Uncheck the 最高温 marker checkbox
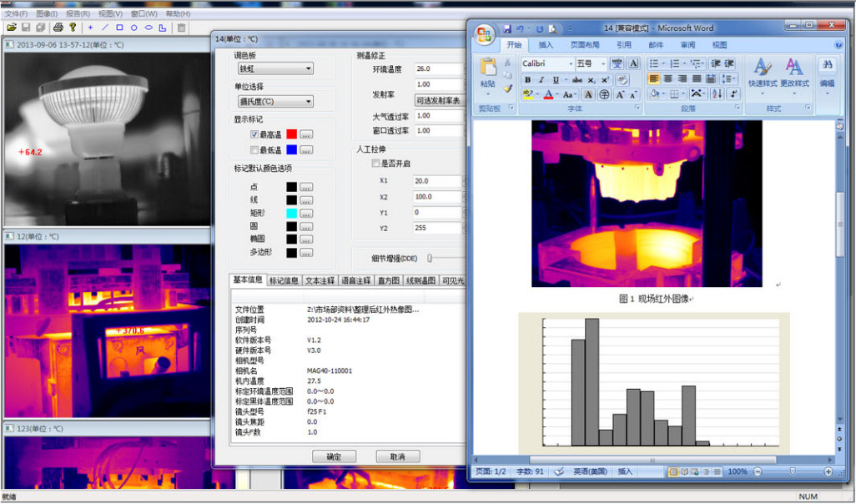Image resolution: width=856 pixels, height=504 pixels. pyautogui.click(x=255, y=134)
